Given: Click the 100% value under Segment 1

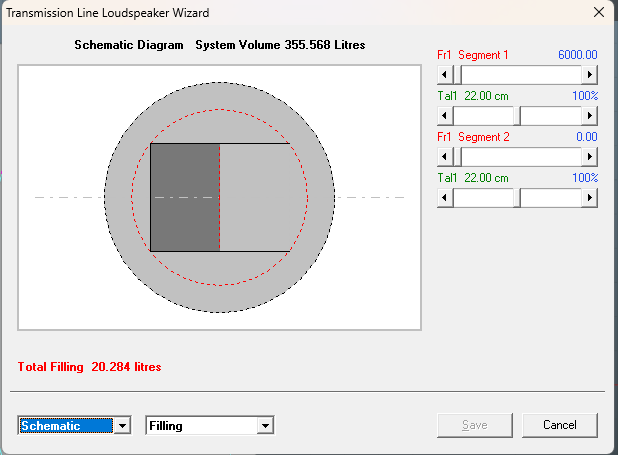Looking at the screenshot, I should tap(585, 96).
